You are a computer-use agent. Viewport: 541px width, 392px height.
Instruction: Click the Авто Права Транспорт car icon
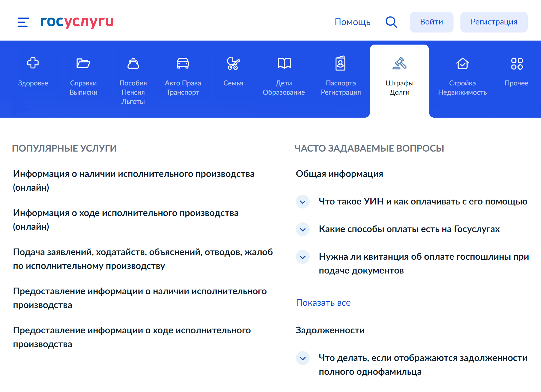[x=183, y=63]
